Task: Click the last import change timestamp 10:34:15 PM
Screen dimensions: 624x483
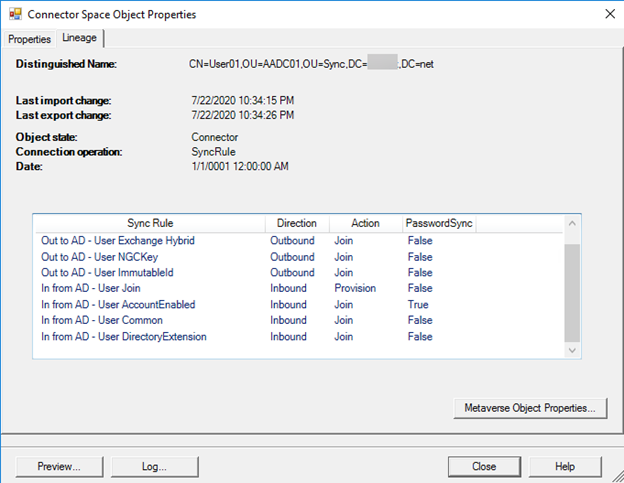Action: click(x=243, y=100)
